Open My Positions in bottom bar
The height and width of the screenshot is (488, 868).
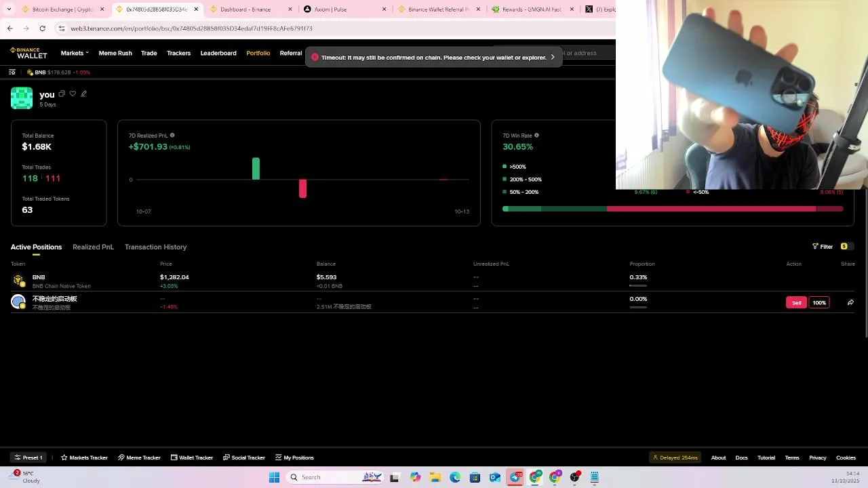pos(294,457)
